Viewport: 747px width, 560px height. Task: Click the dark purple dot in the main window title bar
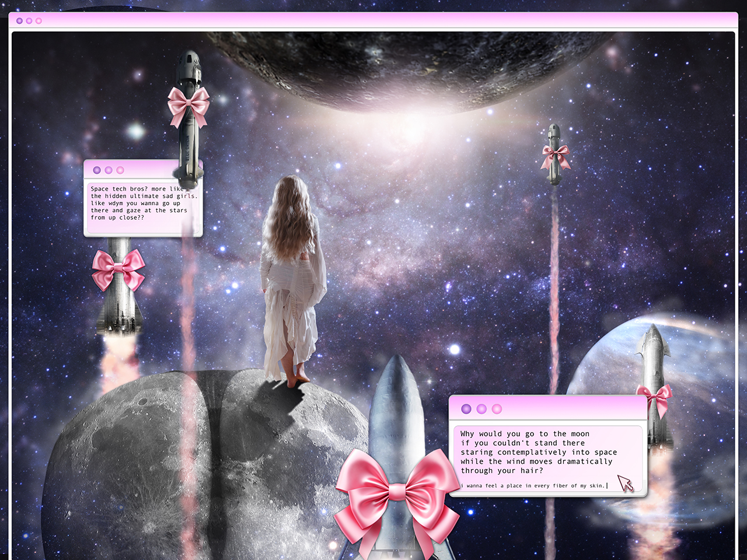coord(19,20)
